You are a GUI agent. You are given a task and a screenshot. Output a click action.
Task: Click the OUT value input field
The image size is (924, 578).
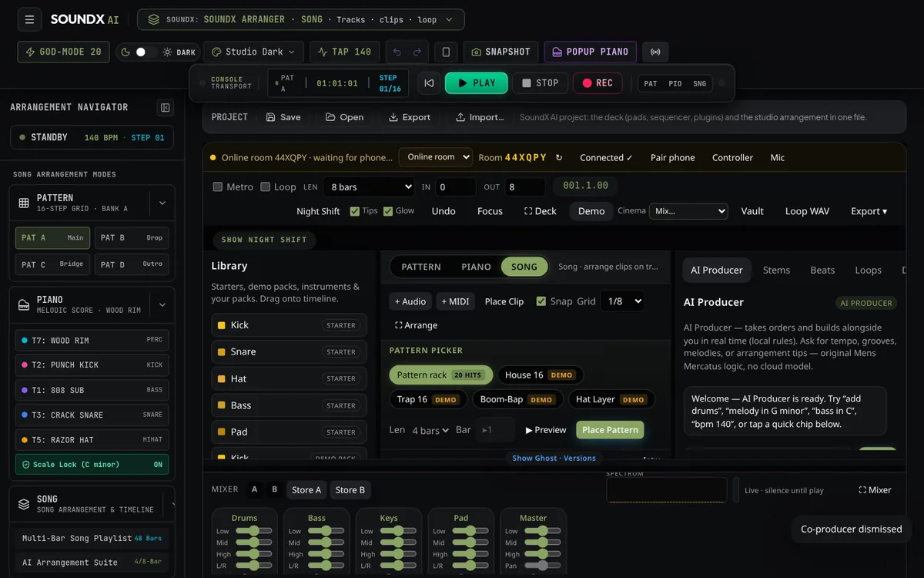(525, 187)
